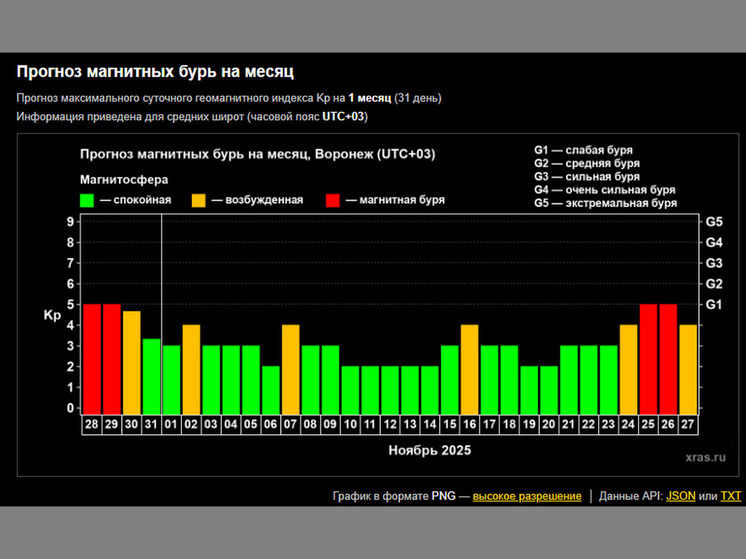This screenshot has height=559, width=746.
Task: Select the yellow bar for day 16
Action: coord(469,367)
